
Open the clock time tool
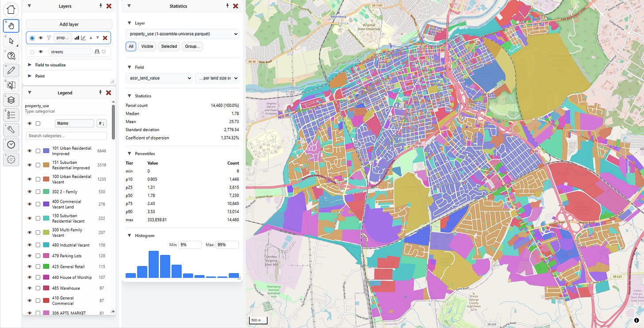(x=11, y=144)
